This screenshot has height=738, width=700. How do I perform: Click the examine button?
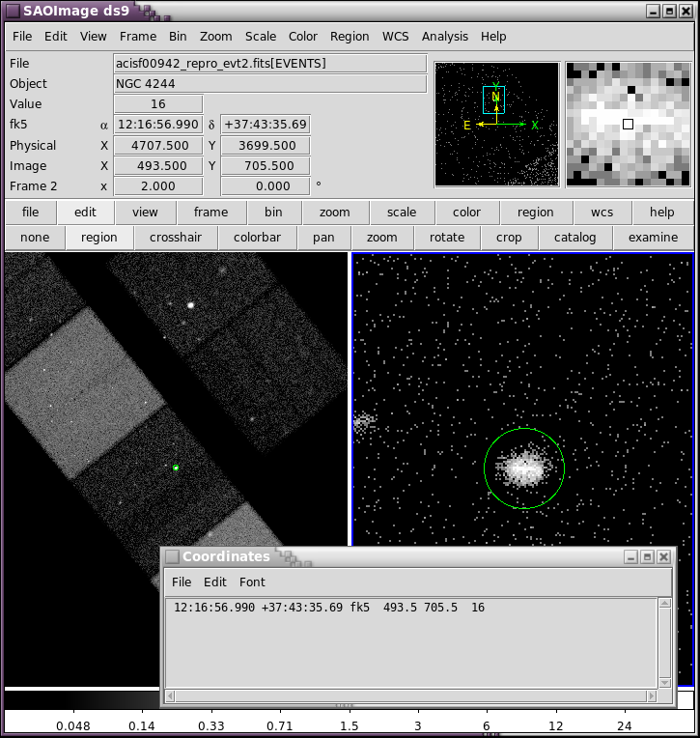coord(653,238)
